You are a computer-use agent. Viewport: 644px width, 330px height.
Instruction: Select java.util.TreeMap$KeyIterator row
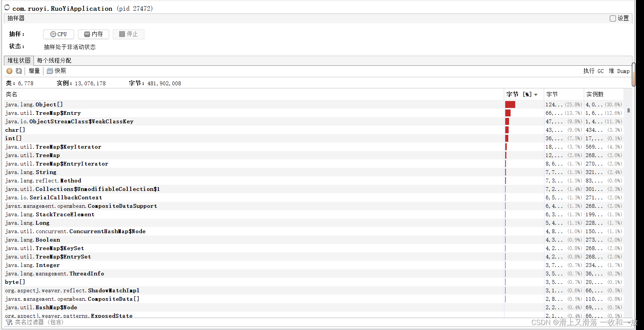[x=314, y=147]
